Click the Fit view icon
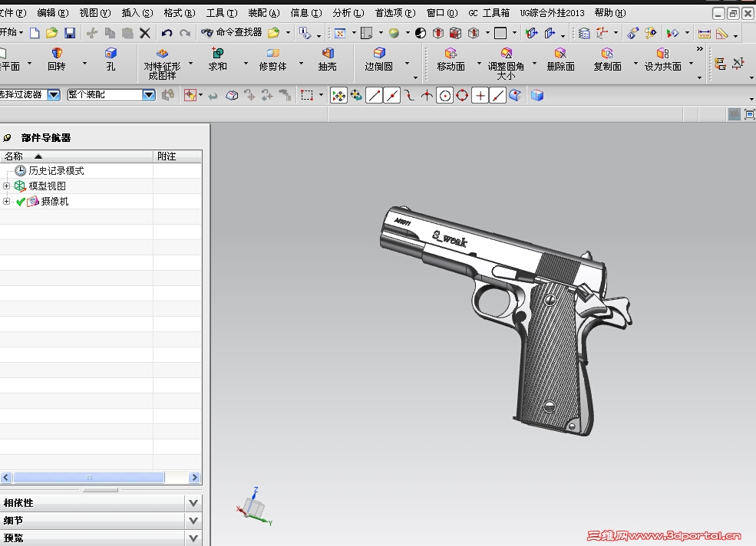This screenshot has height=546, width=756. point(340,33)
